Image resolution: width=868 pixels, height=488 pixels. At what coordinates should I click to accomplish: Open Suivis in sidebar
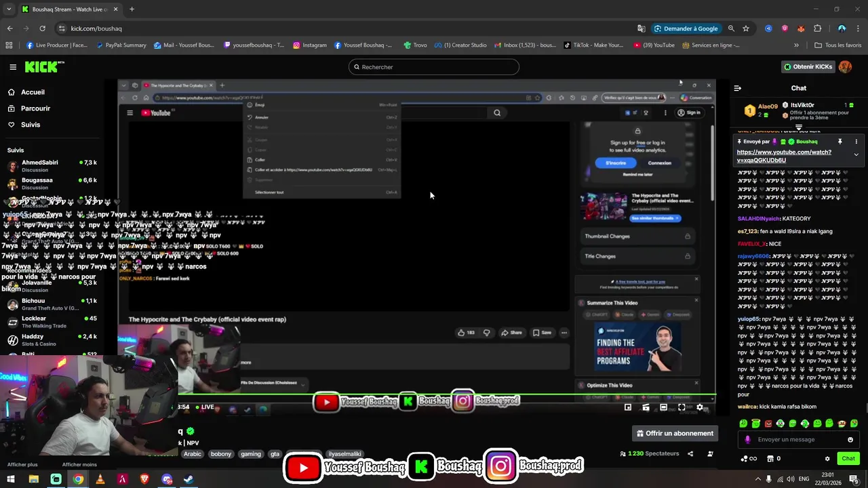point(24,125)
